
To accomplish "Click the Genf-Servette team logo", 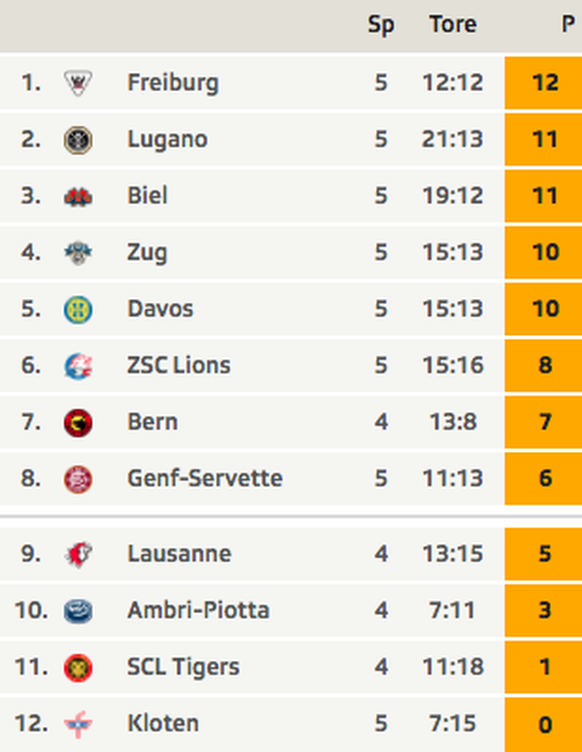I will [78, 479].
